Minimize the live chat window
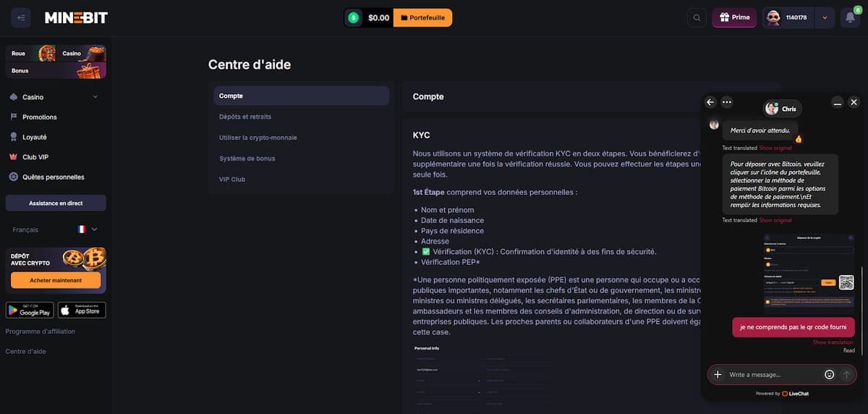Screen dimensions: 868x414 click(x=837, y=103)
